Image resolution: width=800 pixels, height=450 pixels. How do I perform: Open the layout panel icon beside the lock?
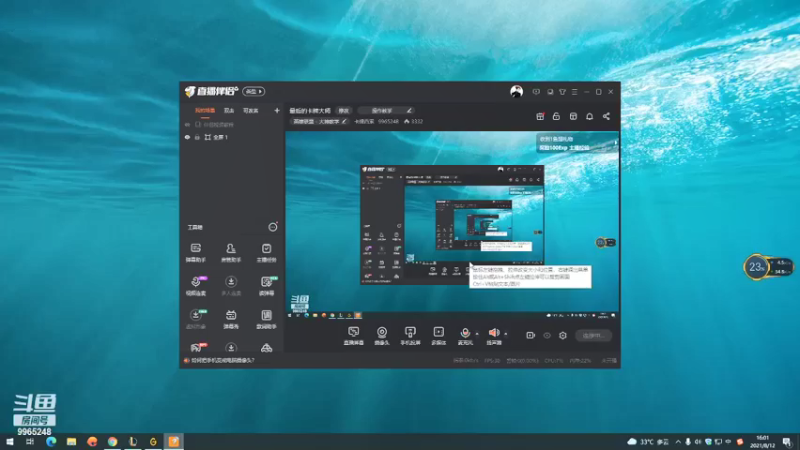coord(573,116)
